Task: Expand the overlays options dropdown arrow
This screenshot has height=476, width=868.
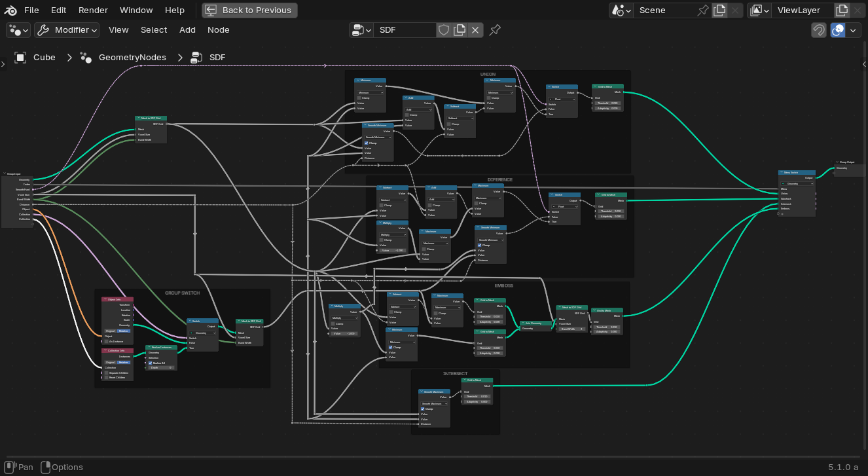Action: pyautogui.click(x=853, y=30)
